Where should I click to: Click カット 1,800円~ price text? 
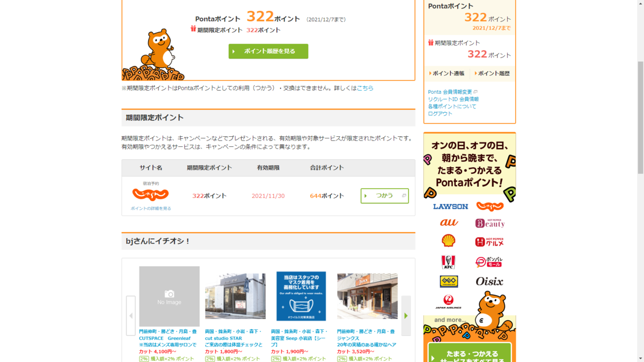[x=224, y=352]
